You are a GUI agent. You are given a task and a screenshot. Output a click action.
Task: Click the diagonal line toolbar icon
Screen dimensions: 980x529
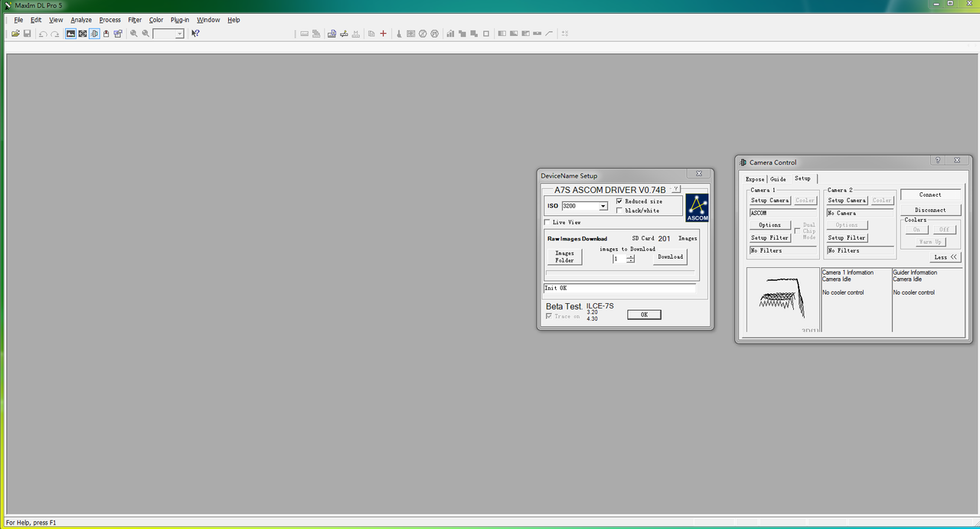click(x=549, y=34)
